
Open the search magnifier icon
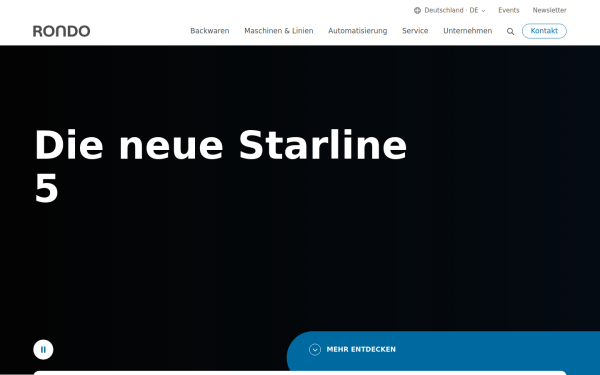pyautogui.click(x=510, y=31)
